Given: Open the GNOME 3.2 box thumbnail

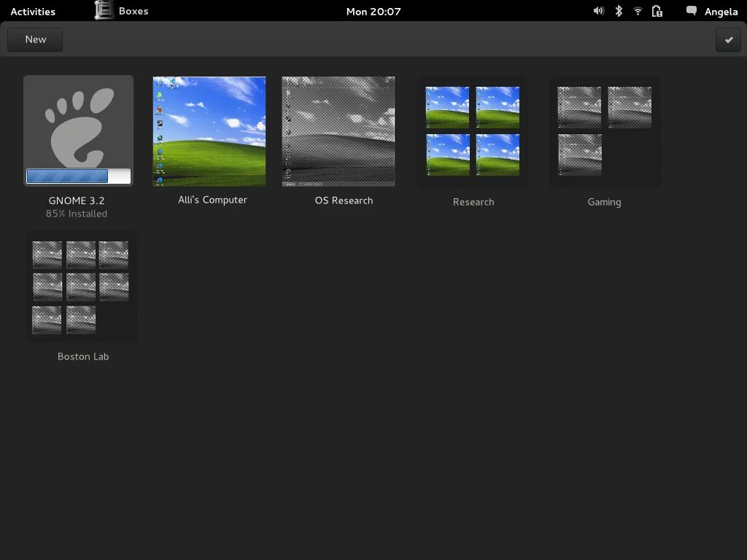Looking at the screenshot, I should pos(78,131).
